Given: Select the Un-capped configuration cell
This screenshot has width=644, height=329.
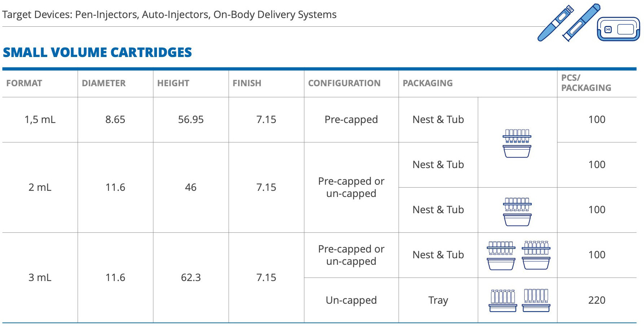Looking at the screenshot, I should pos(351,300).
